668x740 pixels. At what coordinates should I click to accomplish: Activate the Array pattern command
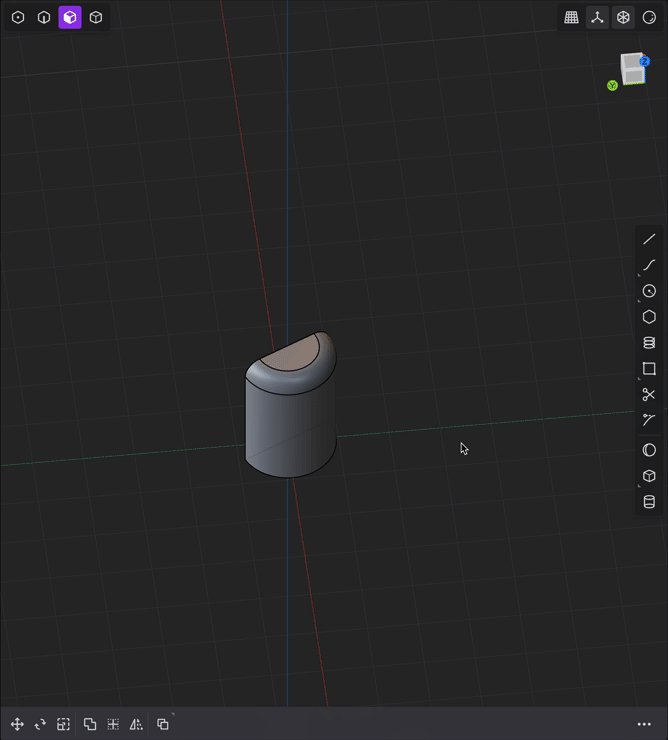point(113,724)
